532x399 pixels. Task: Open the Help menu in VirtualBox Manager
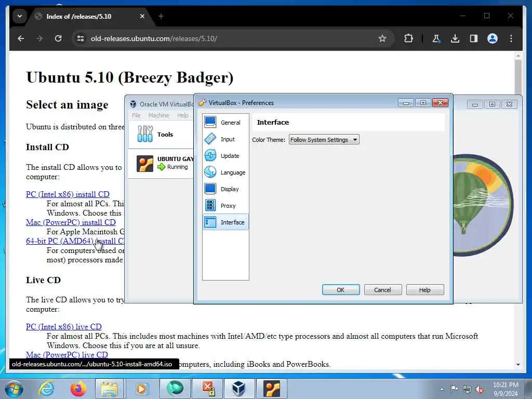[x=182, y=115]
